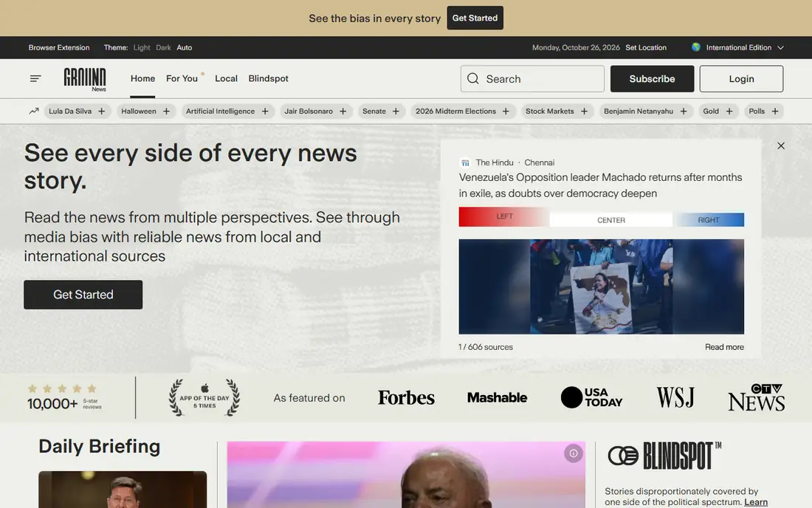
Task: Follow Benjamin Netanyahu with plus icon
Action: [684, 111]
